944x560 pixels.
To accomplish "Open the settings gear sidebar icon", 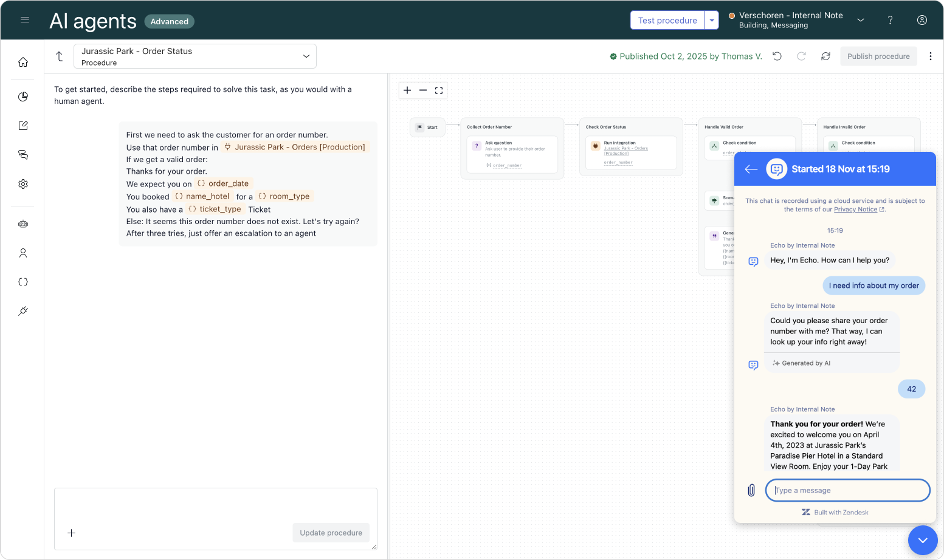I will [23, 184].
